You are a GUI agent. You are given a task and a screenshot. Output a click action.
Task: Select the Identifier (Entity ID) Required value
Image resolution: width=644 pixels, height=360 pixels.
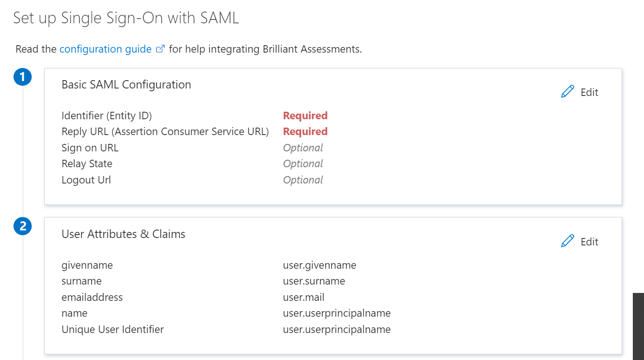pos(305,115)
